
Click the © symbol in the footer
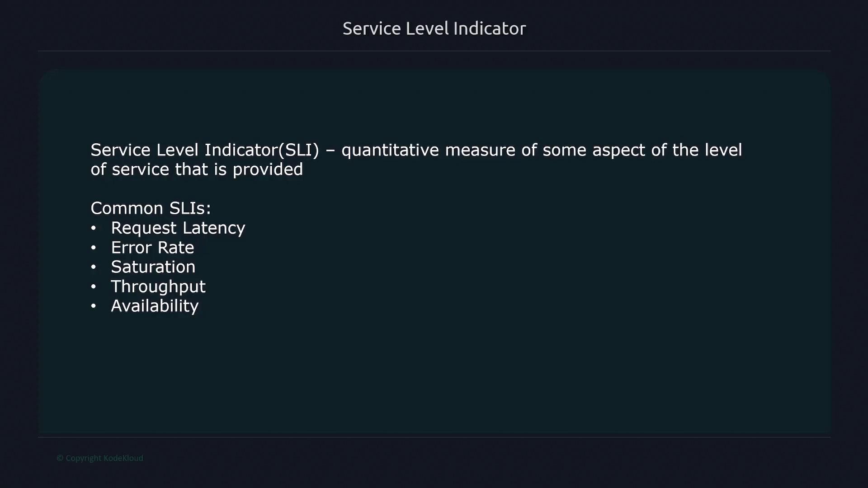(x=60, y=458)
